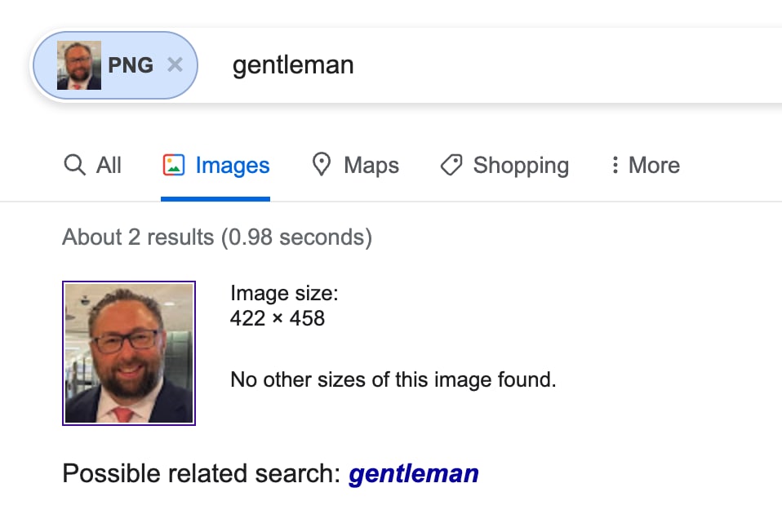Click the "Possible related search:" label
This screenshot has width=782, height=532.
pos(201,474)
